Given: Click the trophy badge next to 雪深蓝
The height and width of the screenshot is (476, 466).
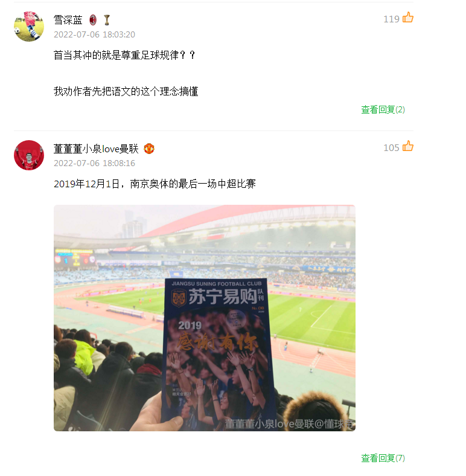Looking at the screenshot, I should coord(106,20).
